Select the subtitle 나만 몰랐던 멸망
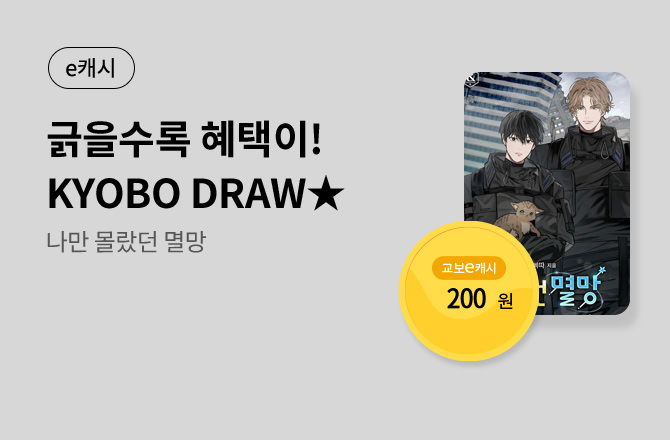This screenshot has width=670, height=440. (x=126, y=241)
